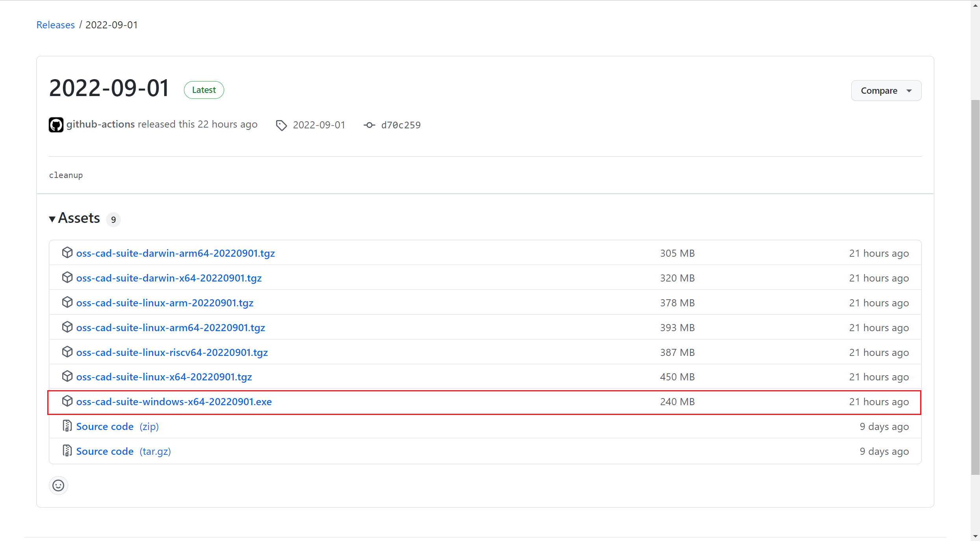The width and height of the screenshot is (980, 541).
Task: Click the 'cleanup' release note text
Action: tap(66, 175)
